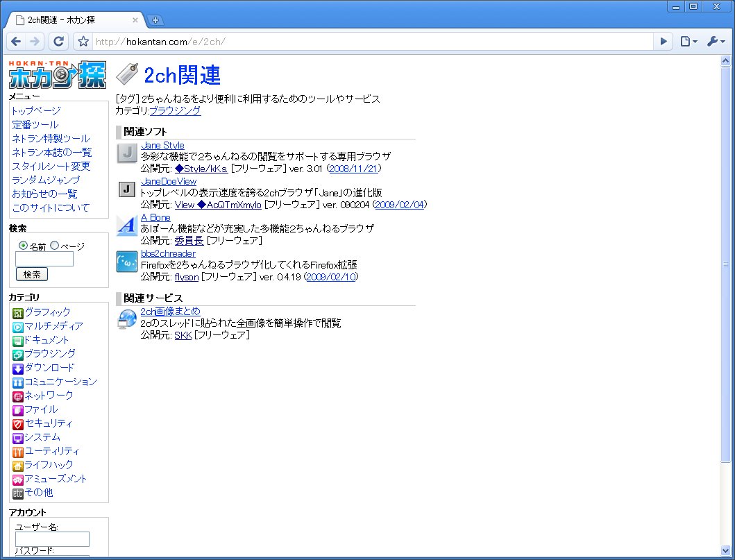
Task: Click the グラフィック category icon
Action: point(17,313)
